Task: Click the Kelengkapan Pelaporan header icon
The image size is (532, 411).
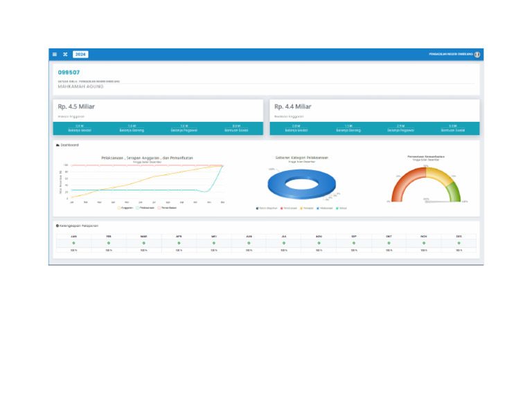Action: 57,226
